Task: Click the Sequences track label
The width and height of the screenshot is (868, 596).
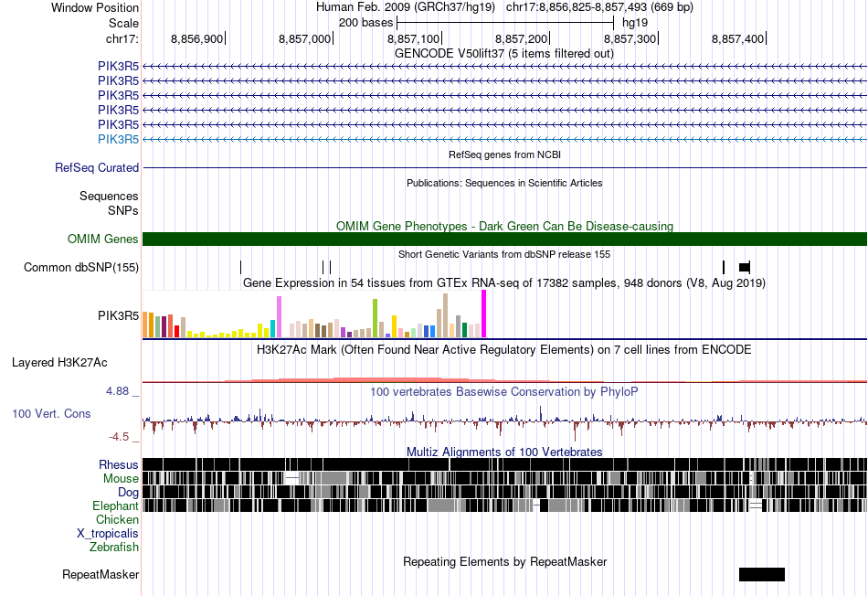Action: point(109,197)
